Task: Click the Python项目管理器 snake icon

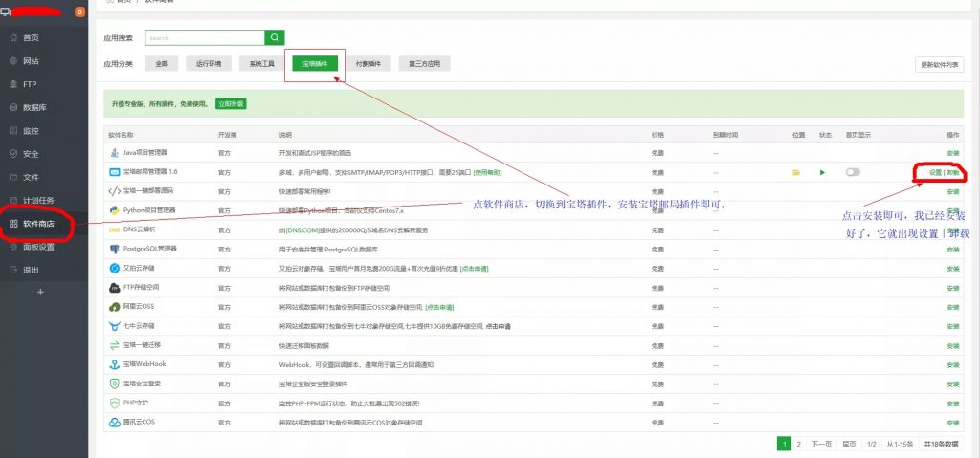Action: click(114, 210)
